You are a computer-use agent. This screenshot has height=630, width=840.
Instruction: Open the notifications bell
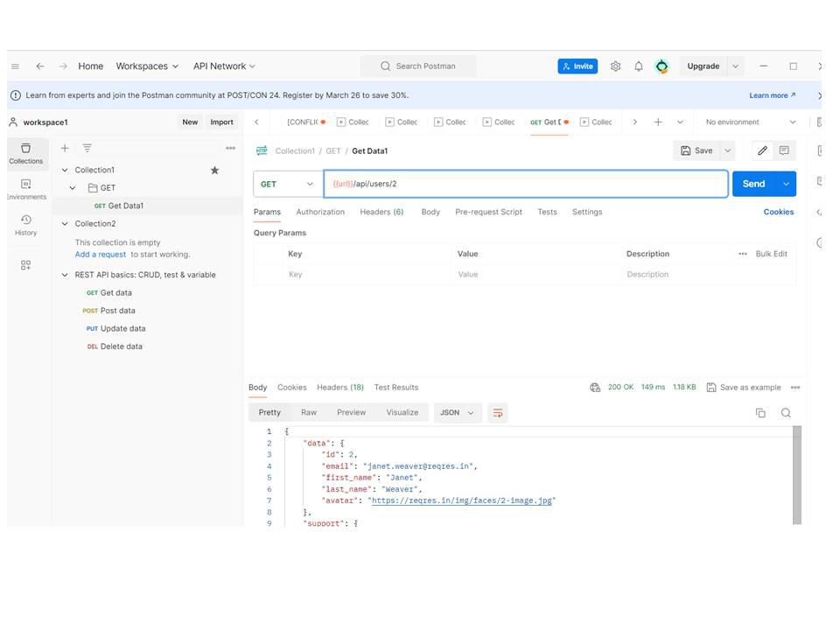(639, 66)
